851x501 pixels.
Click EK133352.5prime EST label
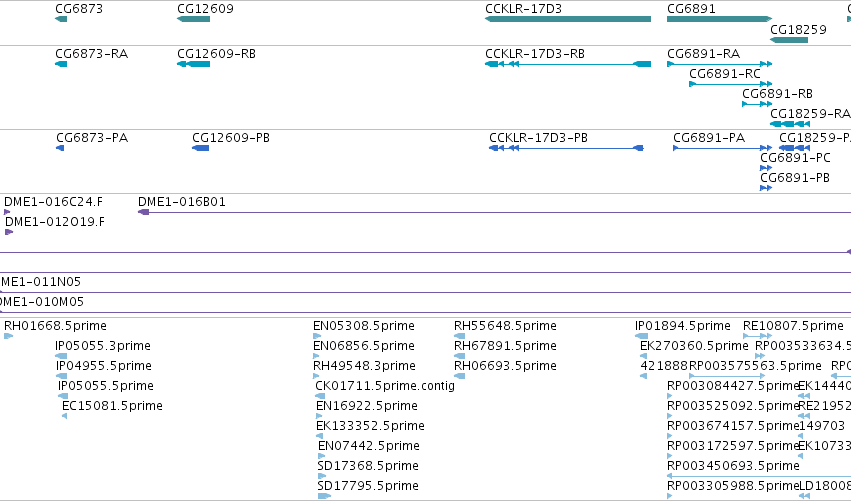coord(370,426)
